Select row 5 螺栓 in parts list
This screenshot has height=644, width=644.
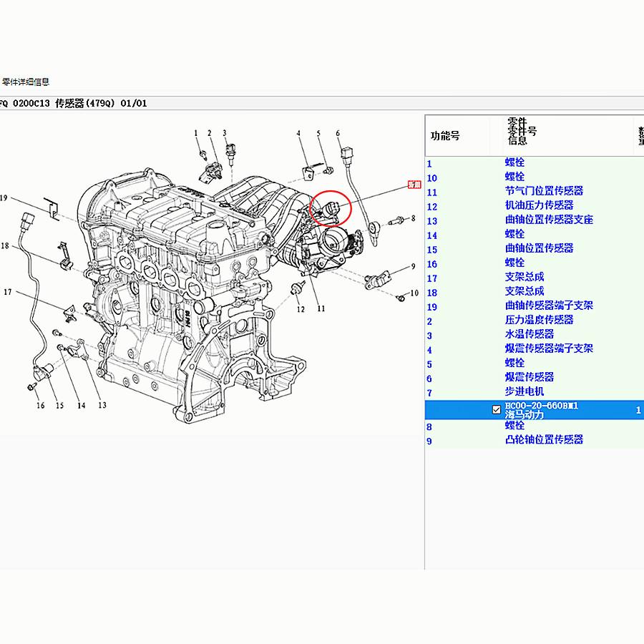pyautogui.click(x=535, y=364)
